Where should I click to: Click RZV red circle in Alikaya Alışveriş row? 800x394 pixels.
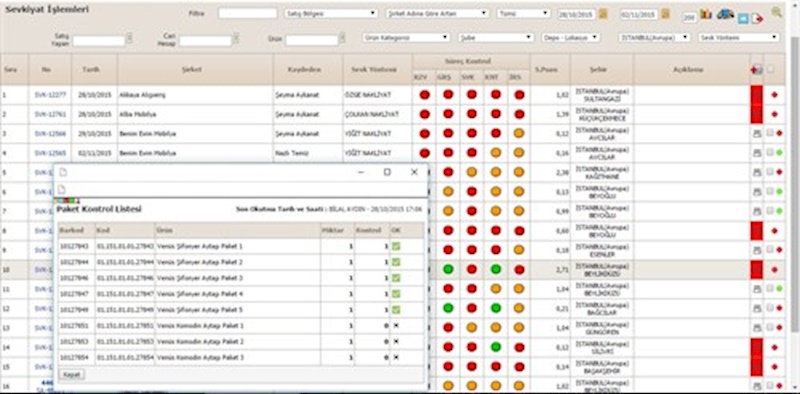pos(424,94)
